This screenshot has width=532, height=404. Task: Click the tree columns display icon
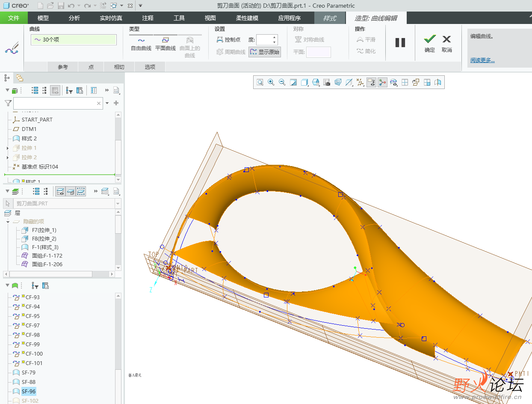80,90
